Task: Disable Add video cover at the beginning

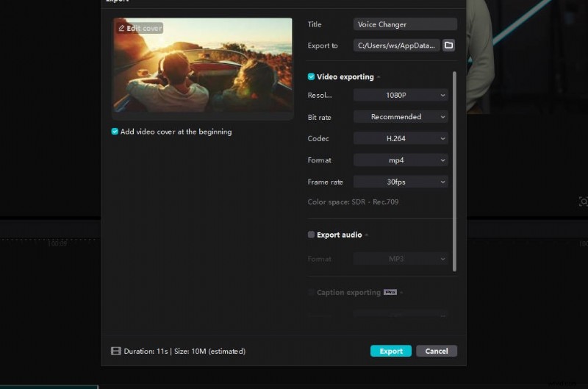Action: point(115,132)
